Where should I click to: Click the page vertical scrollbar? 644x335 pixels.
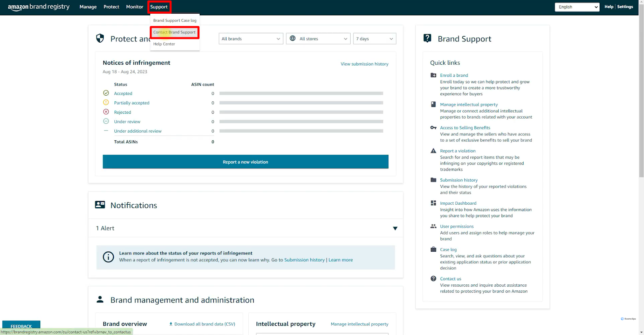pos(641,92)
